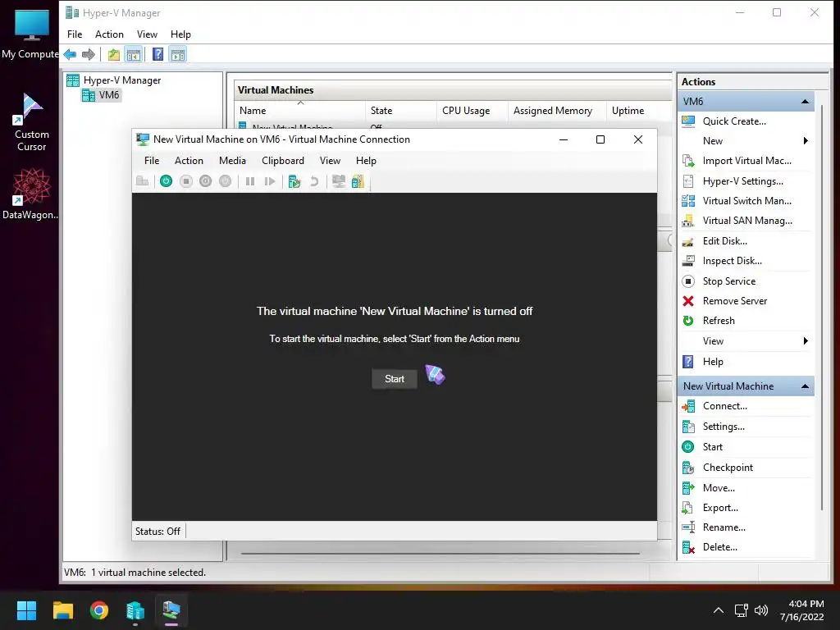Open the View menu in Hyper-V Manager
This screenshot has width=840, height=630.
[147, 34]
